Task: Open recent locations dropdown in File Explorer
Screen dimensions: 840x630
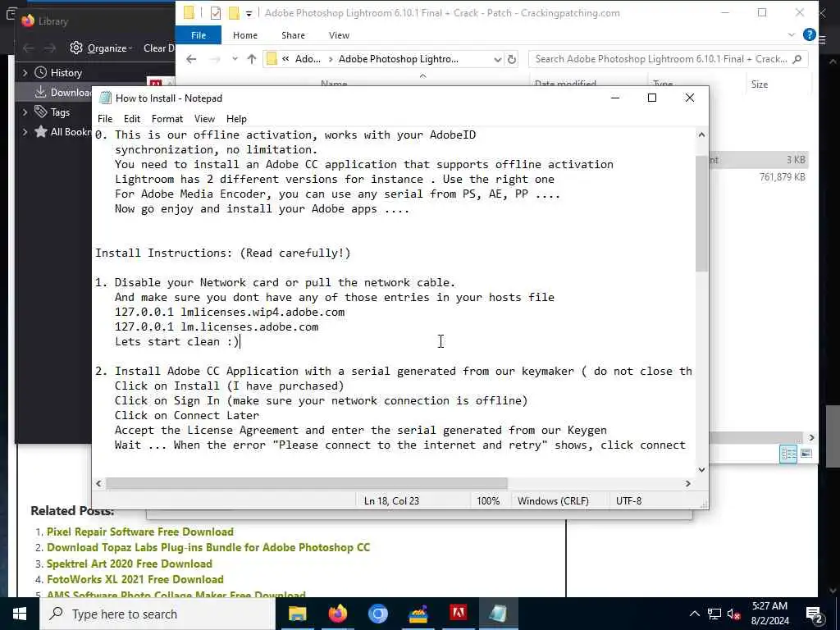Action: click(x=235, y=59)
